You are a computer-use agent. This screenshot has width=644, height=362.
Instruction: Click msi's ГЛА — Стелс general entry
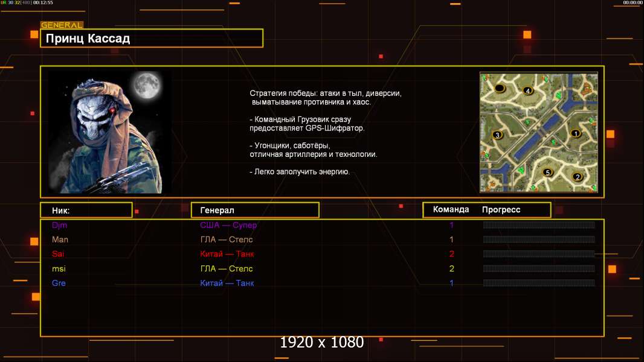coord(227,268)
